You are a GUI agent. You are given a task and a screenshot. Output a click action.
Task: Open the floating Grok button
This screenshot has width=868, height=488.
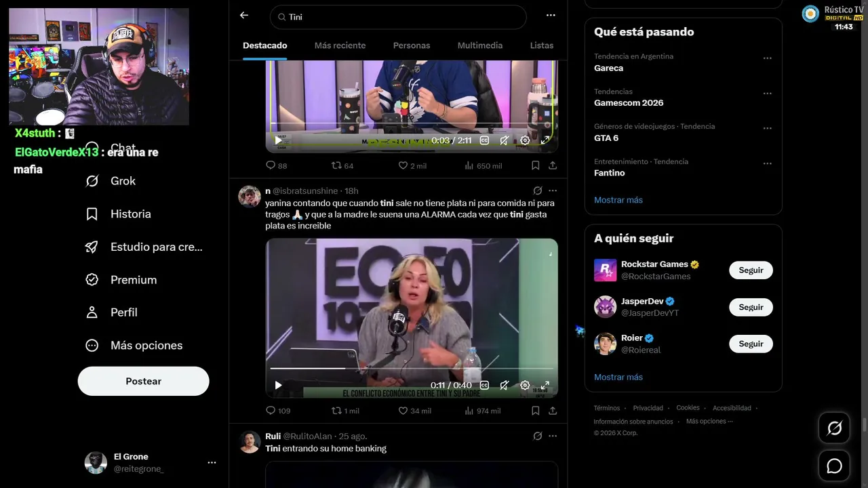tap(834, 428)
